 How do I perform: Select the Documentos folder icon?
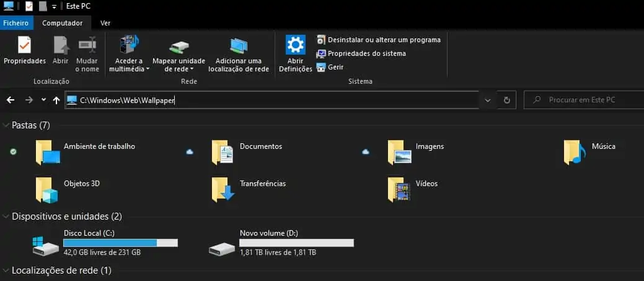pyautogui.click(x=223, y=152)
